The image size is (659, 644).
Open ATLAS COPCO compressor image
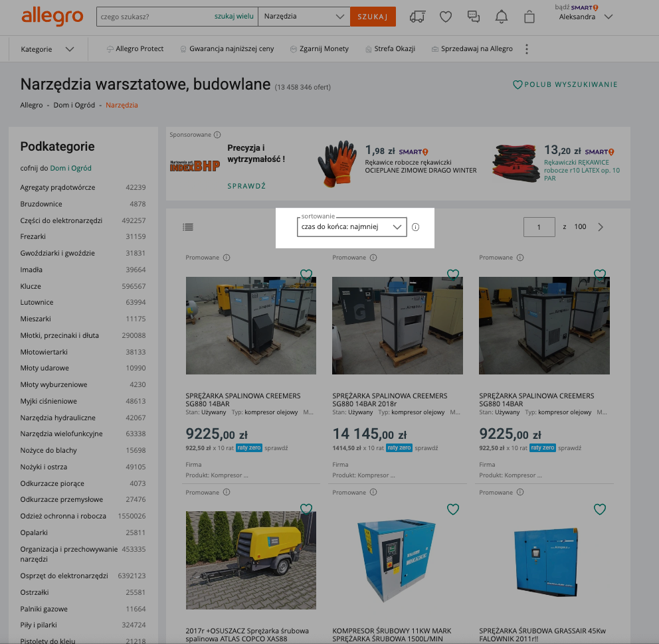(x=251, y=560)
